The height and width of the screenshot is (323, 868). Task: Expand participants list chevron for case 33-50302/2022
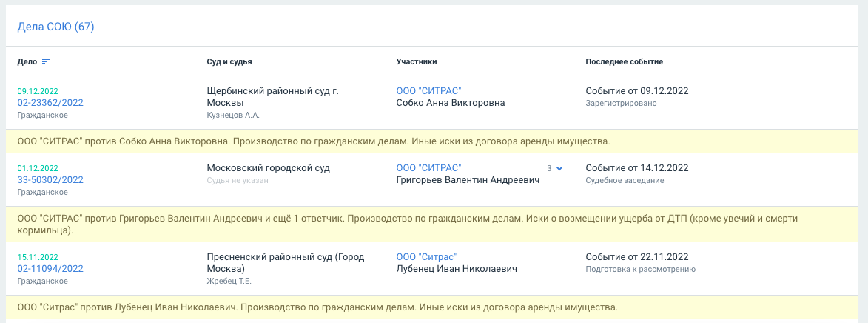(x=559, y=168)
